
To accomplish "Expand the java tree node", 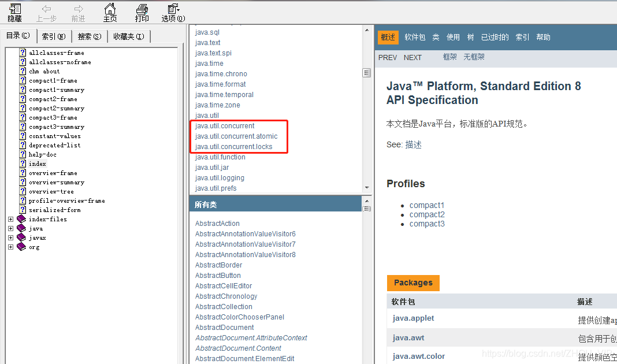I will pyautogui.click(x=10, y=229).
